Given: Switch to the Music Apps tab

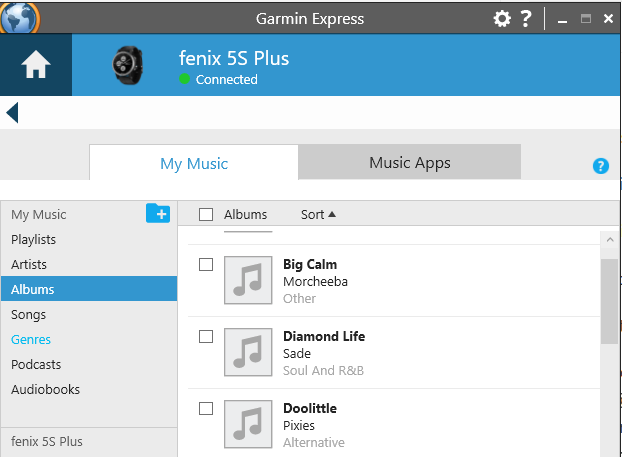Looking at the screenshot, I should pos(410,163).
